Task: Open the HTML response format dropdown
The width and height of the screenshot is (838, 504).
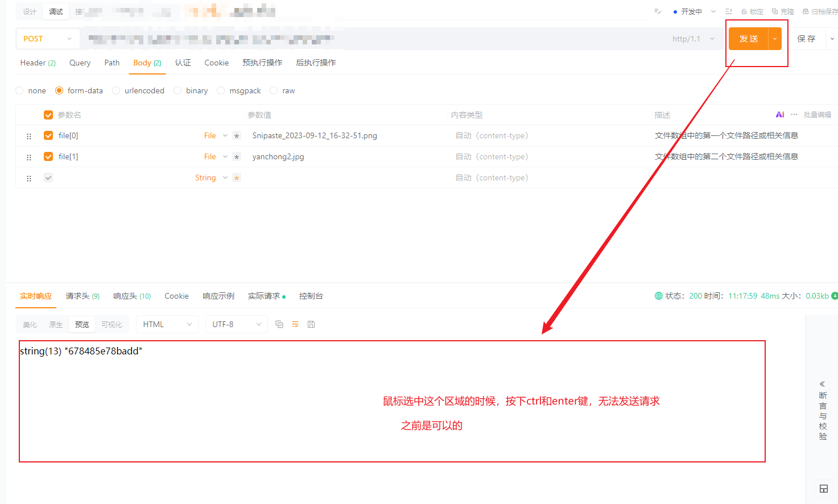Action: 167,324
